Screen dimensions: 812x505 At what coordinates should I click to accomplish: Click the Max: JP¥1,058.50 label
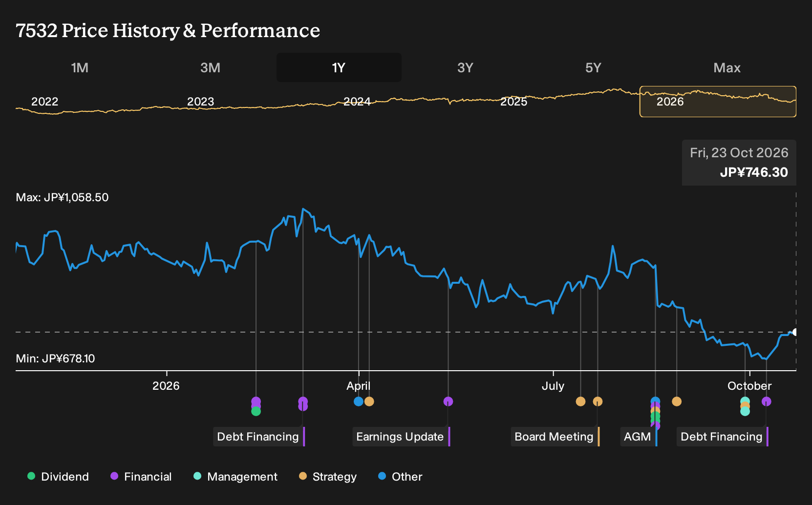tap(62, 197)
